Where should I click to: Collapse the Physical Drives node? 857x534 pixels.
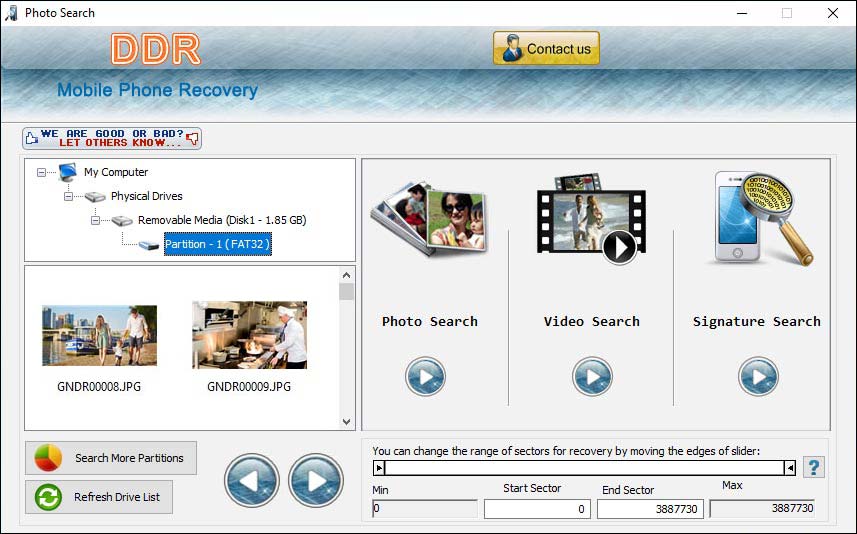68,196
